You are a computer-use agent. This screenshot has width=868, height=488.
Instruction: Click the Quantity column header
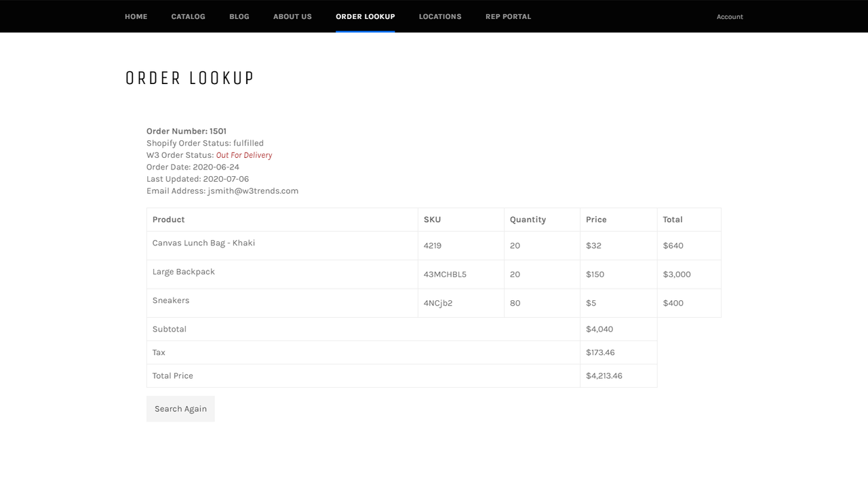528,220
